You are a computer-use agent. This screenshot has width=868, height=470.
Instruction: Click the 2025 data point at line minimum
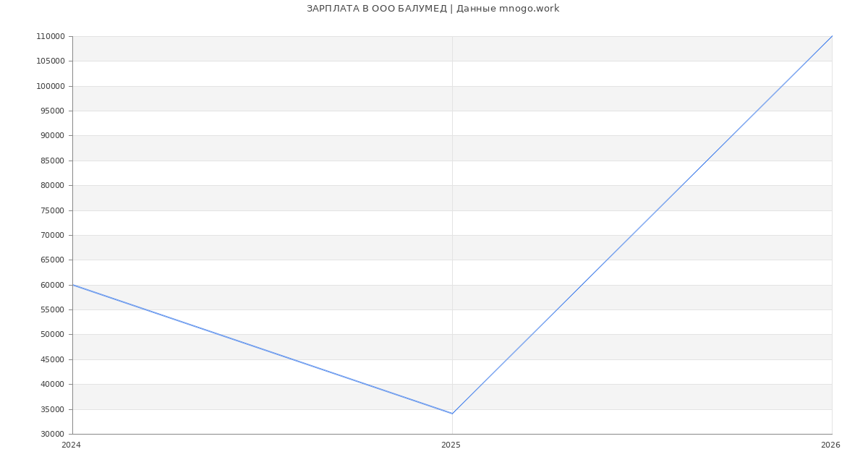tap(452, 414)
